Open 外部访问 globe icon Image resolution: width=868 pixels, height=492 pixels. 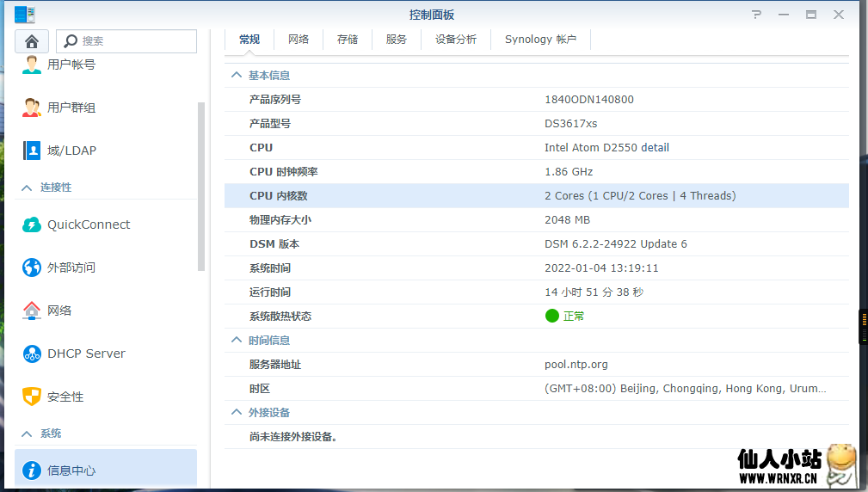pyautogui.click(x=32, y=268)
